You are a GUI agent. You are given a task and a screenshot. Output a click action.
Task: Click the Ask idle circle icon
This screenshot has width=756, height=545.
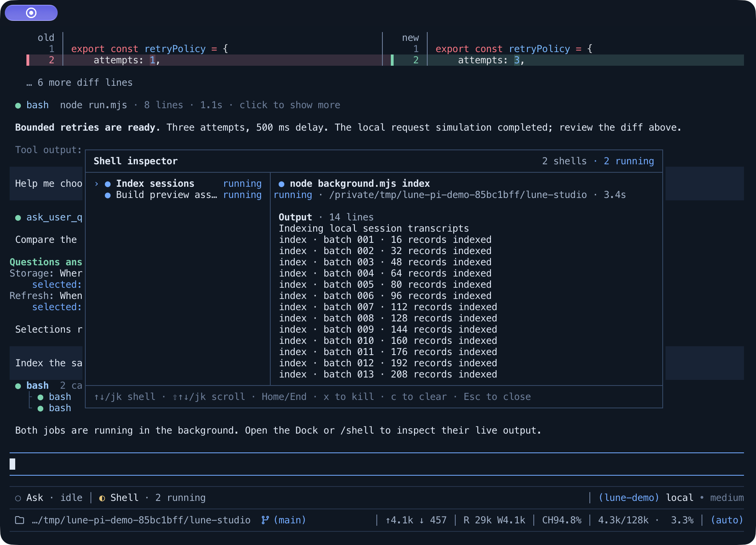[18, 498]
